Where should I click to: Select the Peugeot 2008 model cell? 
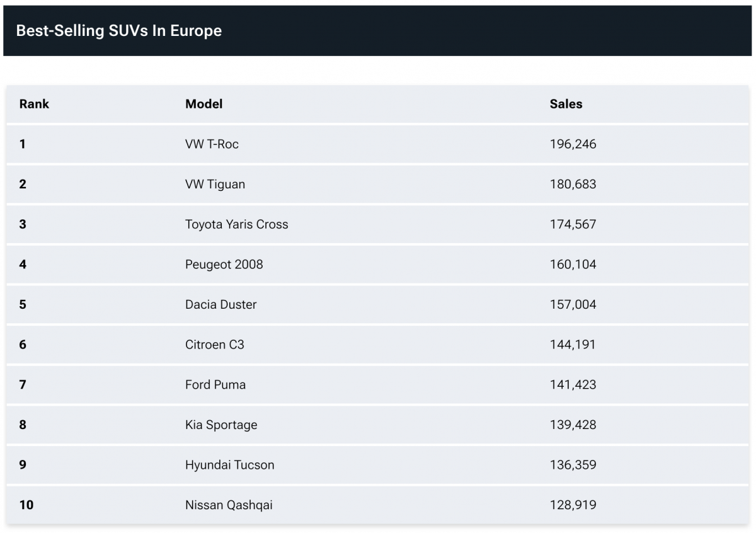click(224, 265)
